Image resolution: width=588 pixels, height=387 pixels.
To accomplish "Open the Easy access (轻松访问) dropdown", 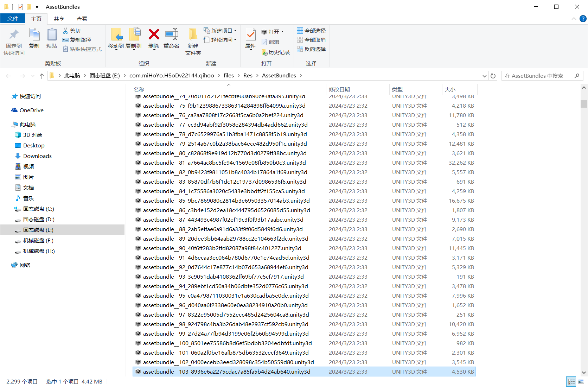I will pyautogui.click(x=220, y=40).
